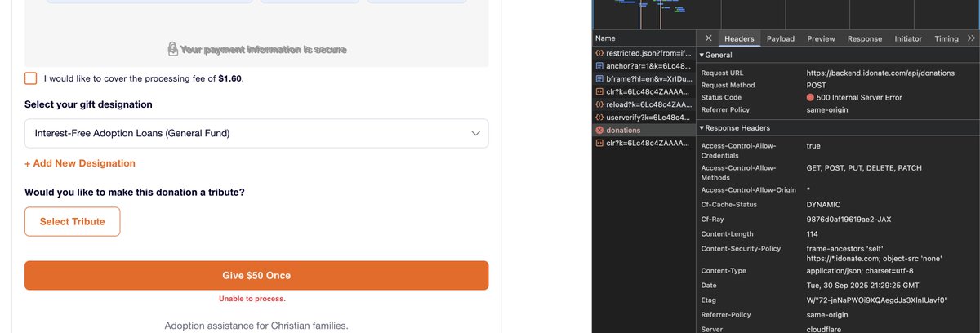Select the anchor?ar=1 request row
This screenshot has height=333, width=980.
tap(644, 65)
